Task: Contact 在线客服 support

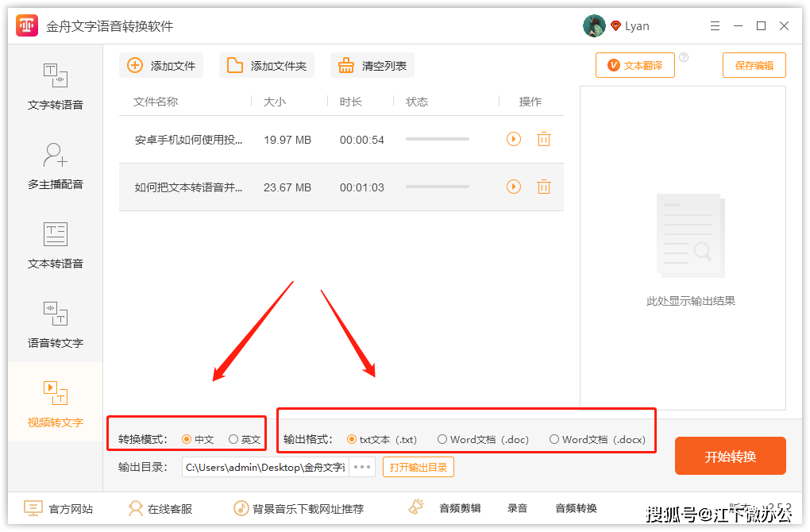Action: 160,509
